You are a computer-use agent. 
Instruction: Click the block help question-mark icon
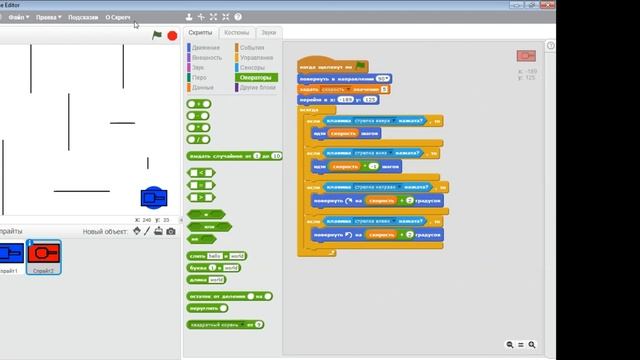coord(238,17)
